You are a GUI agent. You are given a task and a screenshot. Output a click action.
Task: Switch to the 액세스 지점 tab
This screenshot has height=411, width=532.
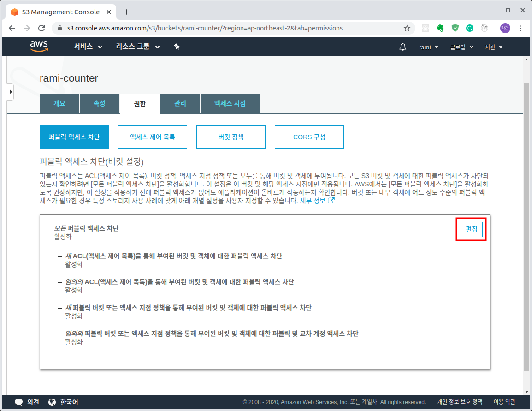point(230,103)
